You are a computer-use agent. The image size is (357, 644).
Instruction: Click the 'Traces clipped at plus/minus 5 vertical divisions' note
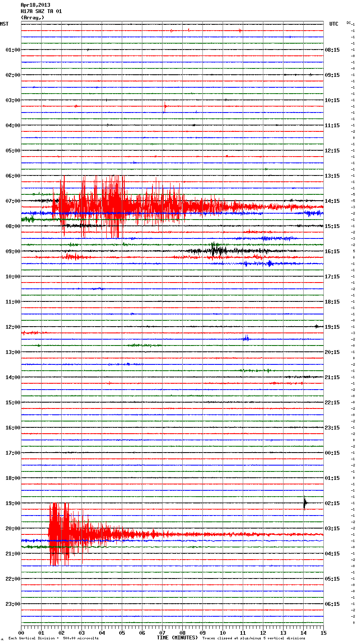pos(254,639)
